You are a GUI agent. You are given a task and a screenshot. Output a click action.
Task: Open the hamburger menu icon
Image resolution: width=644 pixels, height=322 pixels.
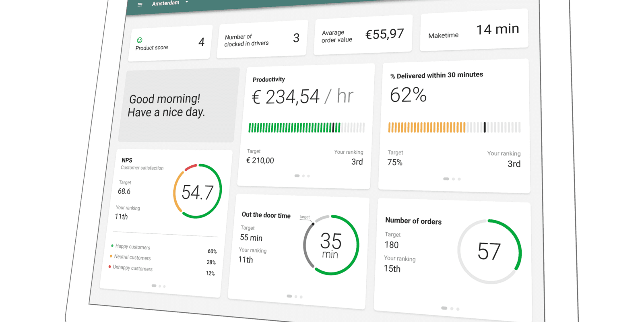(x=140, y=5)
